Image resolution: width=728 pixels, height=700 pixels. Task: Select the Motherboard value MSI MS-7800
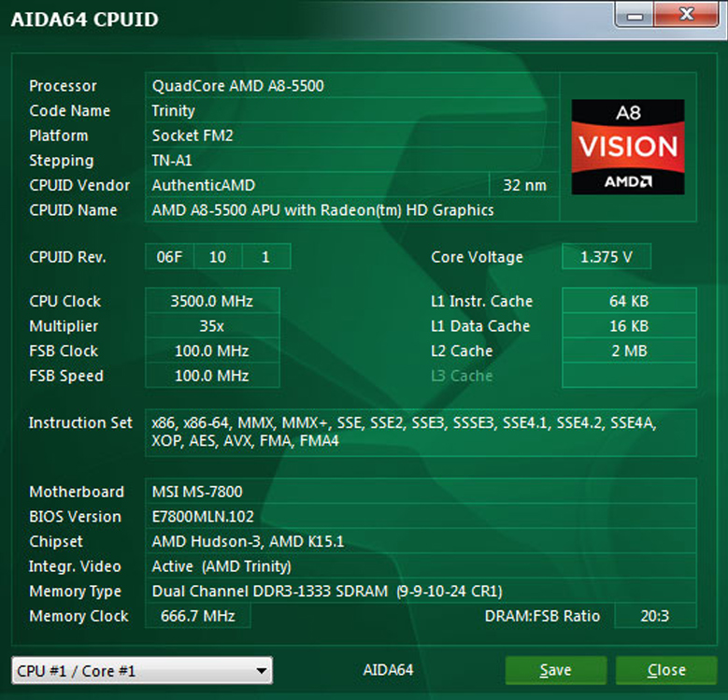tap(421, 492)
